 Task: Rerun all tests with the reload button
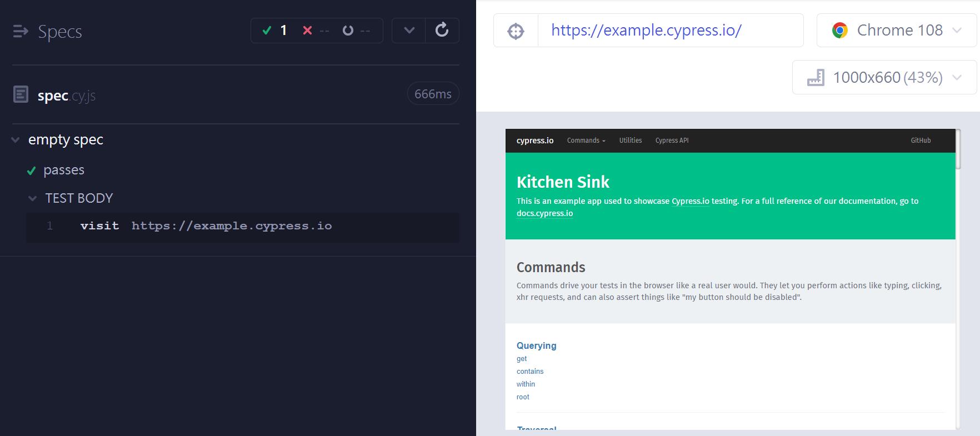pos(442,30)
